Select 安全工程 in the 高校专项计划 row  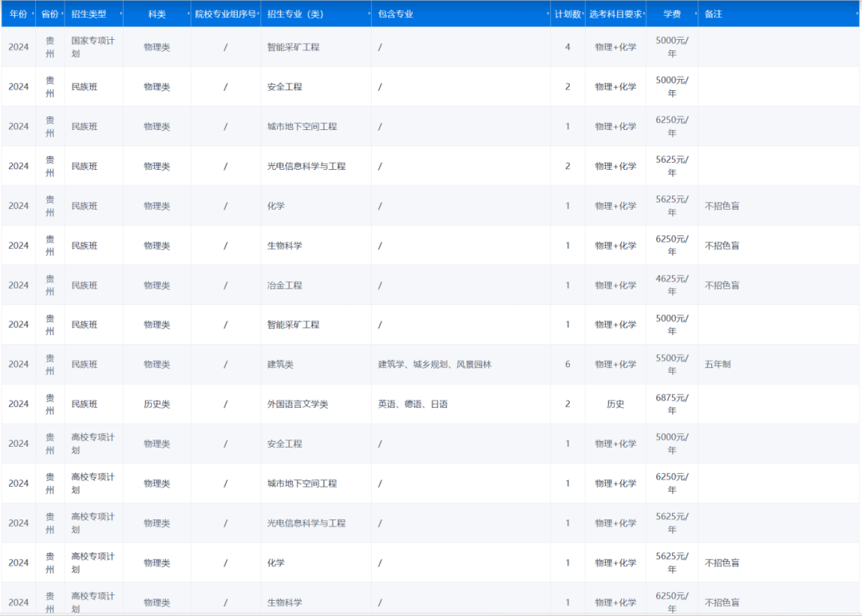click(x=284, y=444)
